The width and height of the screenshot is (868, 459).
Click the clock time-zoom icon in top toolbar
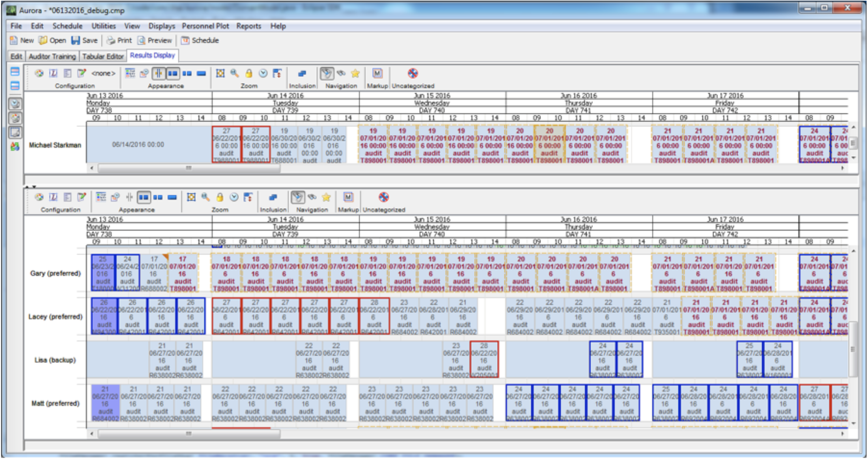click(x=263, y=73)
